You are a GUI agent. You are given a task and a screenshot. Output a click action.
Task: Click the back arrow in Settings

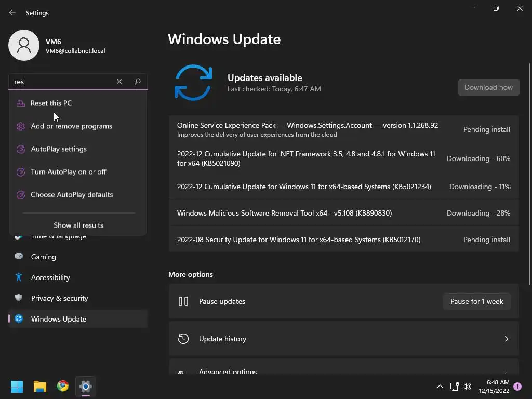point(12,12)
